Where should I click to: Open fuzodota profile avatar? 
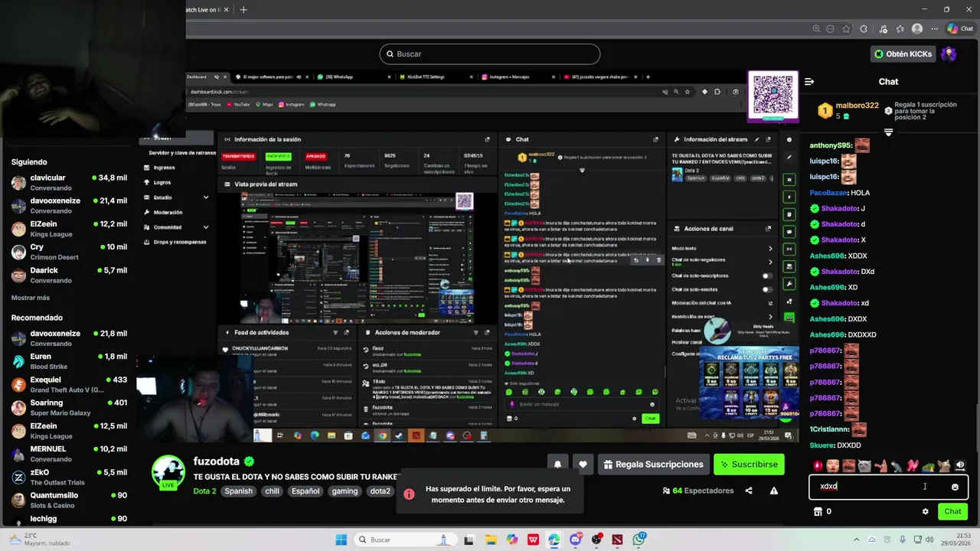168,473
